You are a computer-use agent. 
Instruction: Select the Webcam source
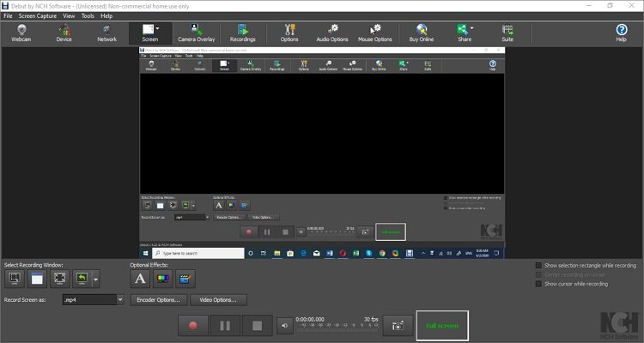coord(21,33)
